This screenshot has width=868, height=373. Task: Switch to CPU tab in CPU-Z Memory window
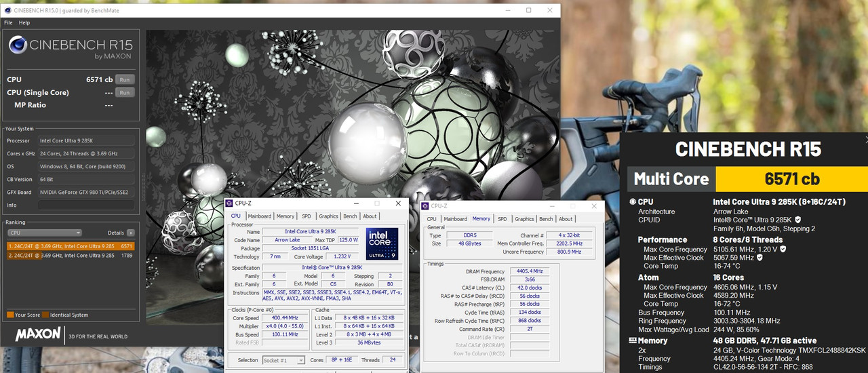pyautogui.click(x=431, y=219)
